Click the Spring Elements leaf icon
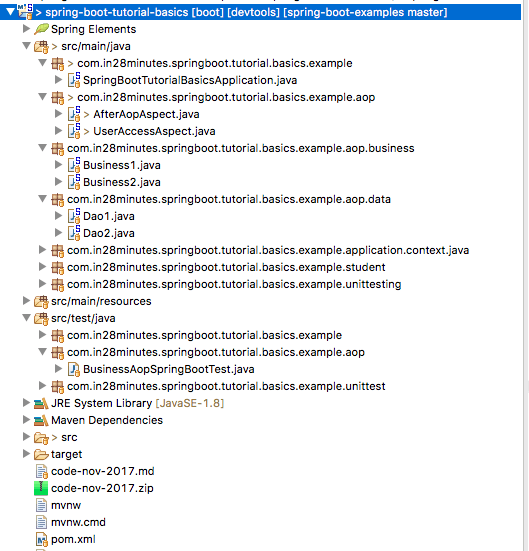The width and height of the screenshot is (529, 551). pyautogui.click(x=41, y=29)
